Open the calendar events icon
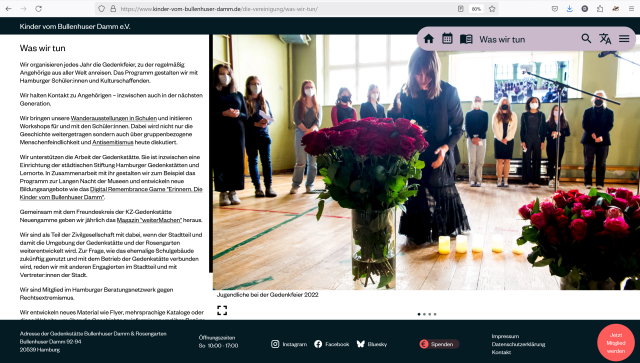Viewport: 640px width, 363px height. pos(447,38)
